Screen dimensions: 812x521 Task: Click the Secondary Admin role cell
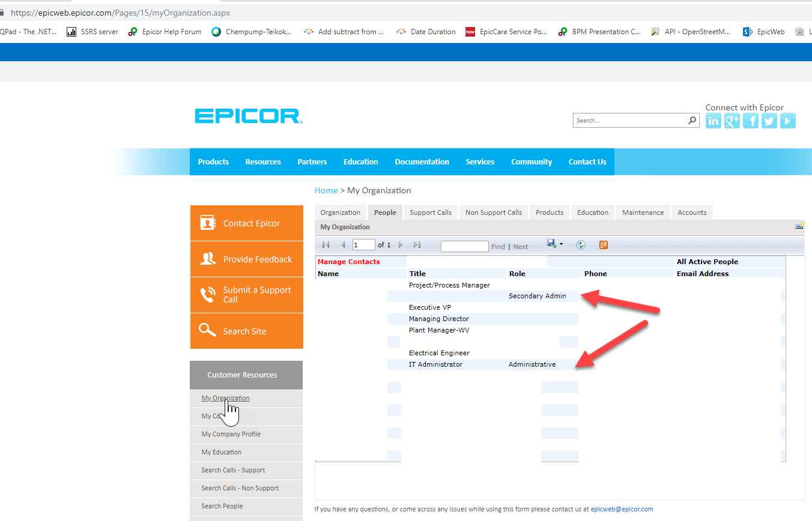pyautogui.click(x=538, y=296)
